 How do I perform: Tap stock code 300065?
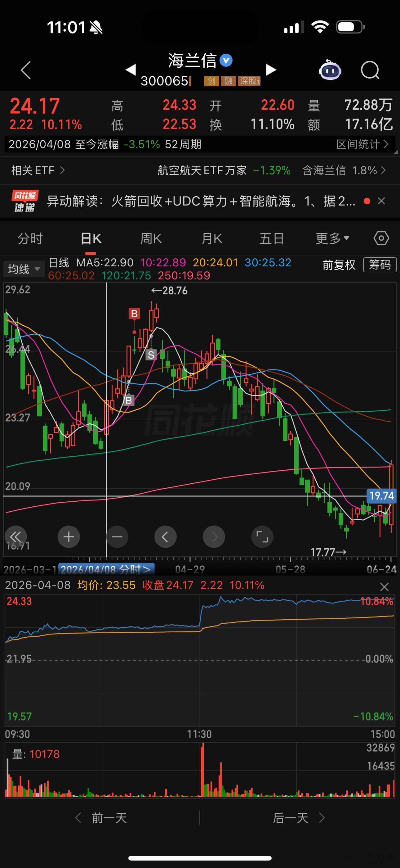point(164,81)
